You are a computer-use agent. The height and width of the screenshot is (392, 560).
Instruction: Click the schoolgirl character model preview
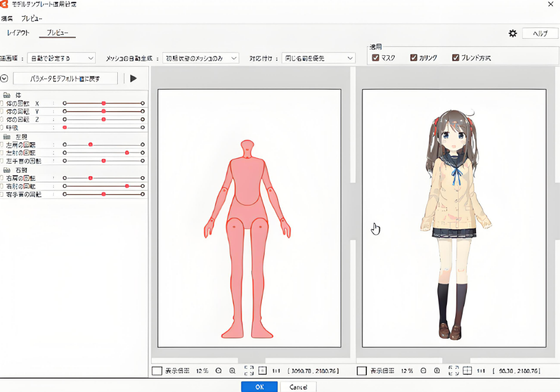point(456,225)
